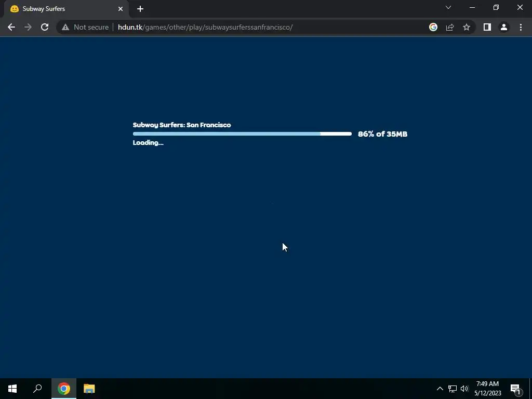This screenshot has width=532, height=399.
Task: Click the hdun.tk address bar URL
Action: tap(205, 27)
